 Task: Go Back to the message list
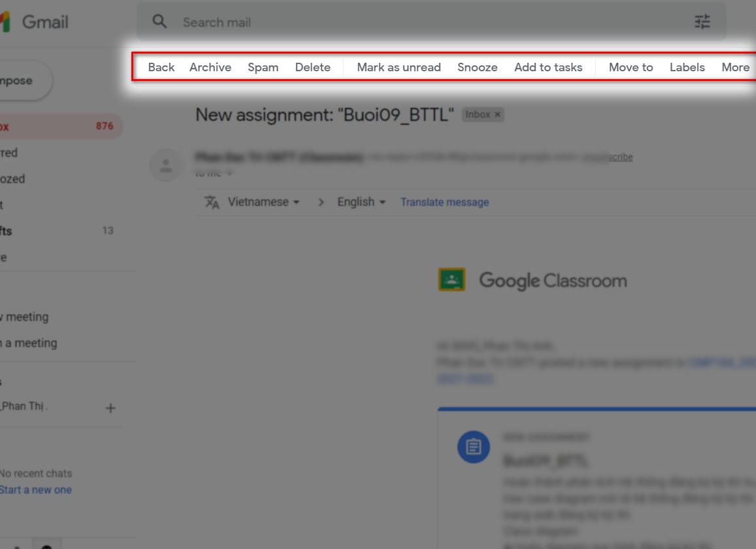pyautogui.click(x=161, y=67)
